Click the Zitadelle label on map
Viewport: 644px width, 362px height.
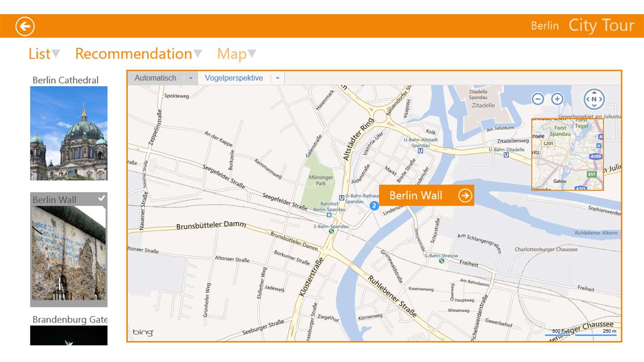pyautogui.click(x=483, y=105)
